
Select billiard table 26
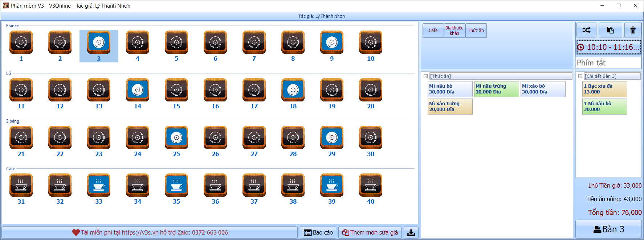point(215,141)
